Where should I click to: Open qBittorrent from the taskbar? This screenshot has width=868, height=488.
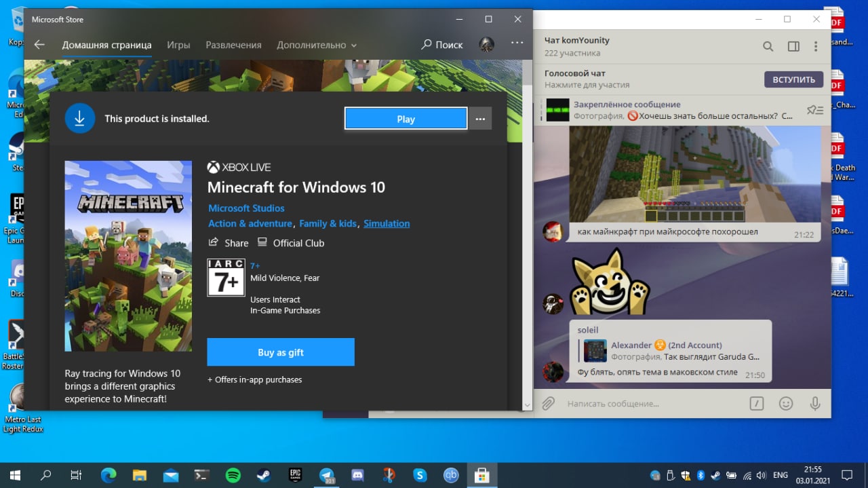coord(451,475)
